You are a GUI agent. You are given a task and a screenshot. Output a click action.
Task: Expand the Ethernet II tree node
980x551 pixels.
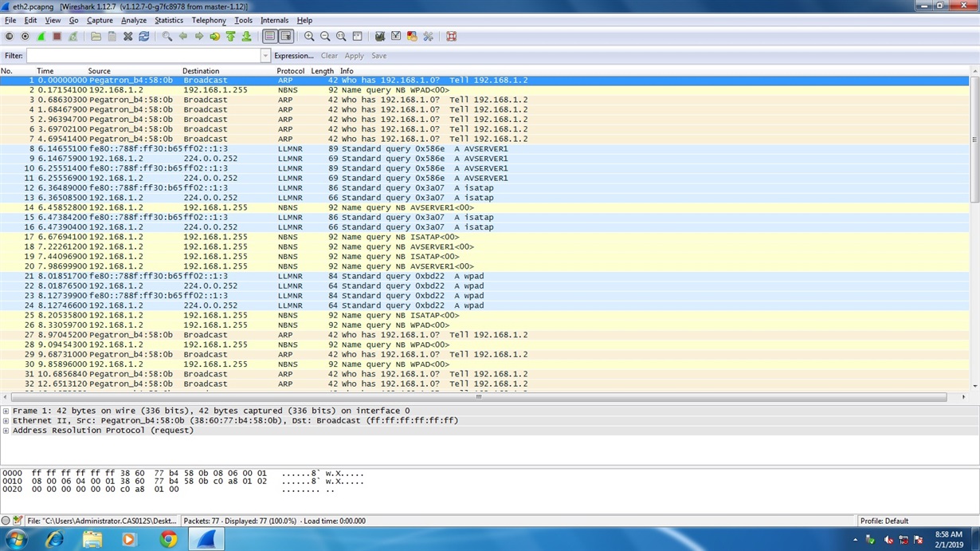(6, 420)
